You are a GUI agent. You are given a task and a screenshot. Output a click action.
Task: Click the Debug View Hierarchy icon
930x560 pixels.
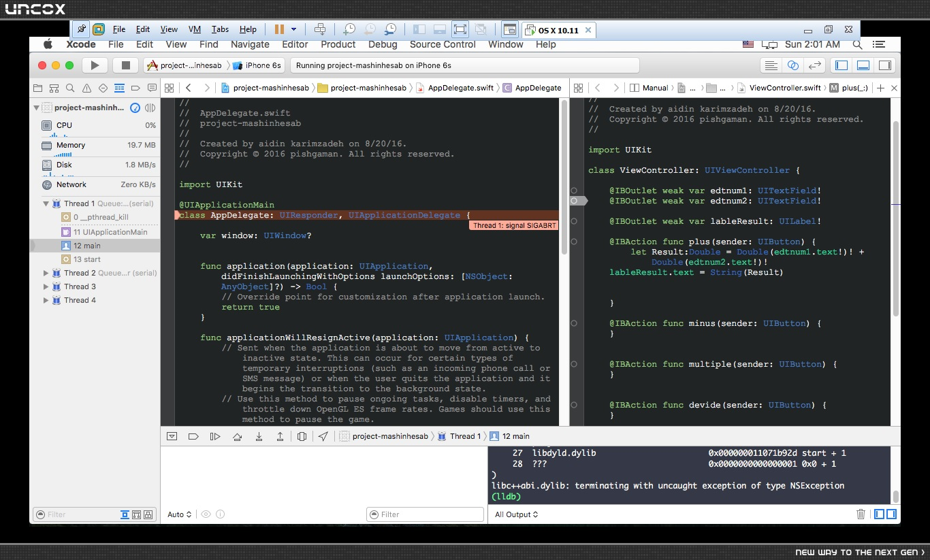[302, 436]
